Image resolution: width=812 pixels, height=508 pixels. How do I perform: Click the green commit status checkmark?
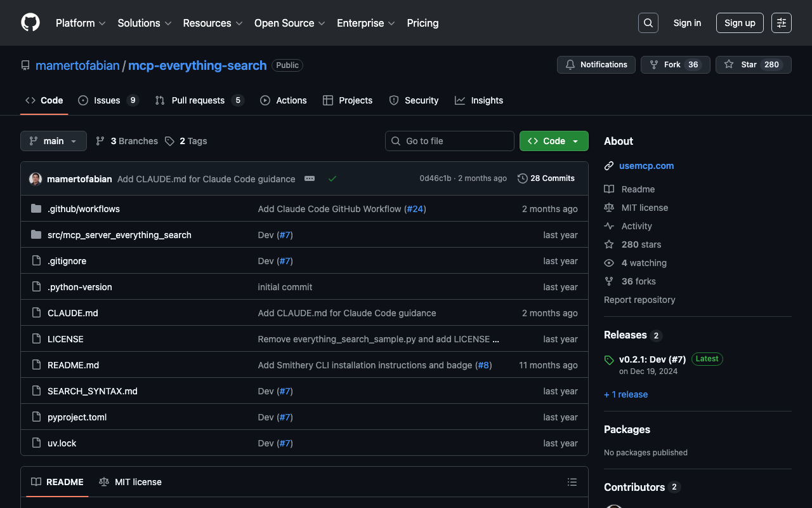coord(332,178)
